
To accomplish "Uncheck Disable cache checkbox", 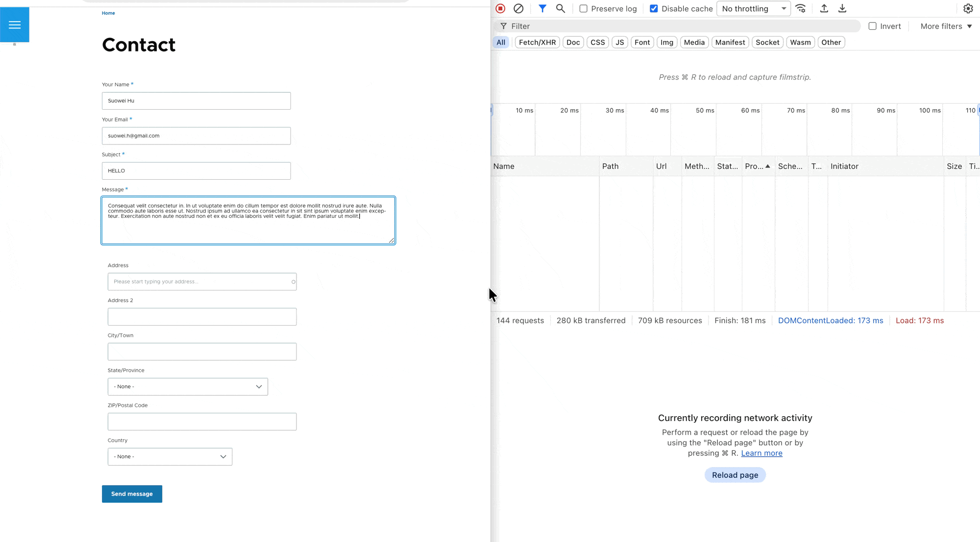I will coord(654,9).
